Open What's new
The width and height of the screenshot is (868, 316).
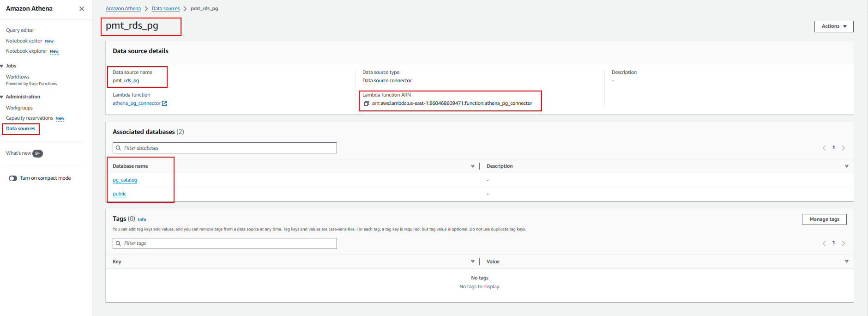pyautogui.click(x=18, y=153)
